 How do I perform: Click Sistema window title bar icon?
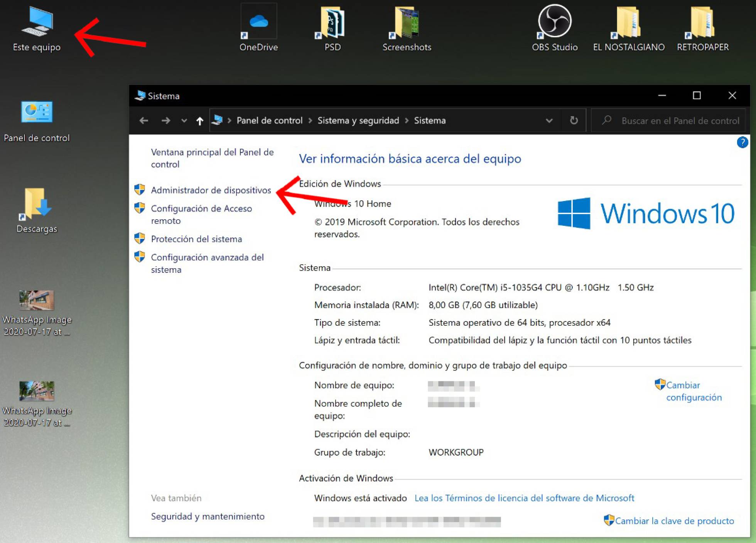pyautogui.click(x=140, y=95)
